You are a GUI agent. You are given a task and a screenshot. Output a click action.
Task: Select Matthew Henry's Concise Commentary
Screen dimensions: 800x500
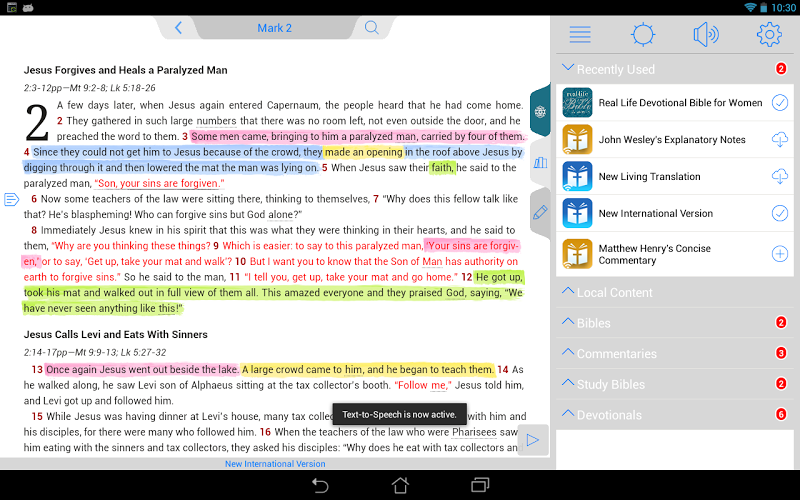tap(674, 254)
